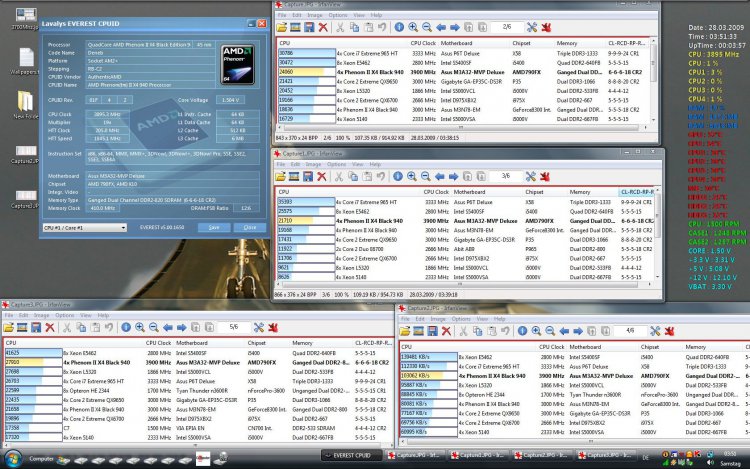Open File menu in Capture.JPG window
Screen dimensions: 750x469
point(282,15)
